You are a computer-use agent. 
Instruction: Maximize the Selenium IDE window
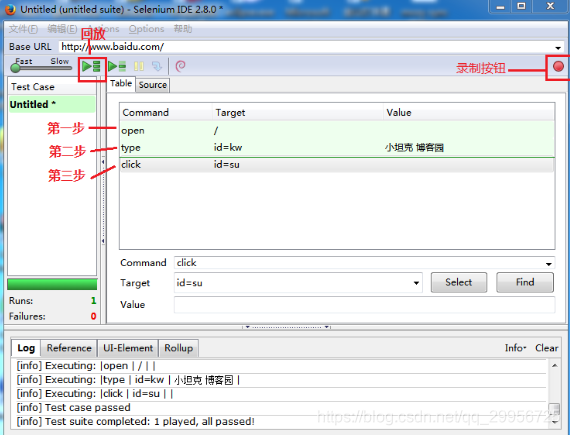coord(521,7)
